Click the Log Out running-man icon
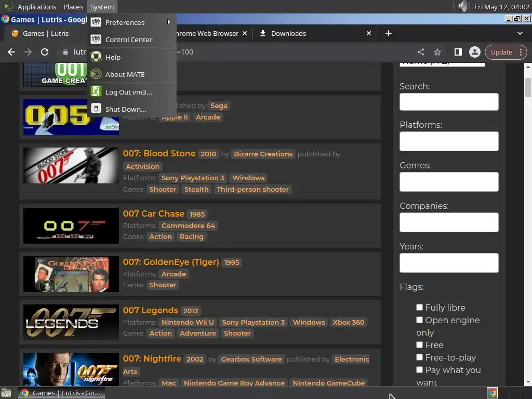This screenshot has height=399, width=532. point(96,91)
